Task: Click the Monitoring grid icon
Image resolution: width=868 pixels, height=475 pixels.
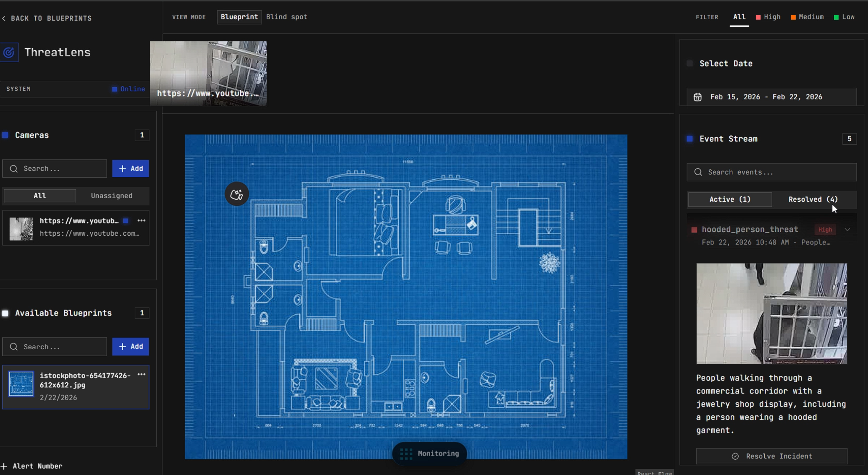Action: (406, 454)
